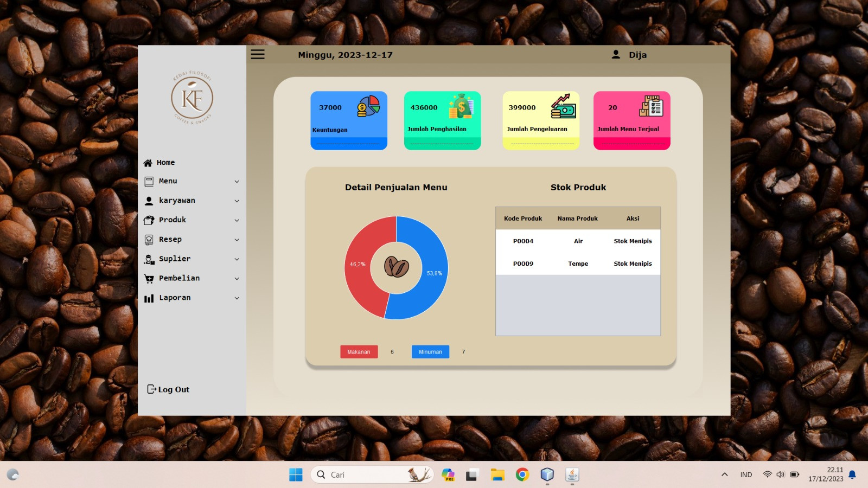Click the money bag Penghasilan icon
This screenshot has width=868, height=488.
pyautogui.click(x=461, y=106)
